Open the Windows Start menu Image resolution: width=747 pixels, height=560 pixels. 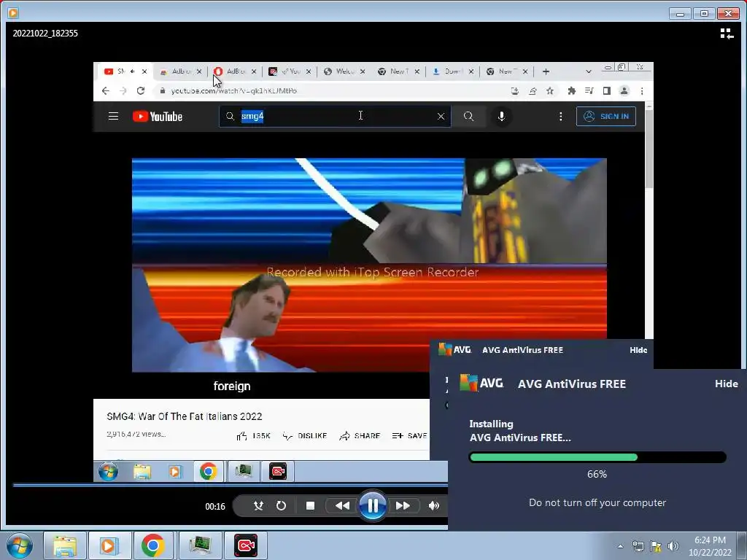20,545
